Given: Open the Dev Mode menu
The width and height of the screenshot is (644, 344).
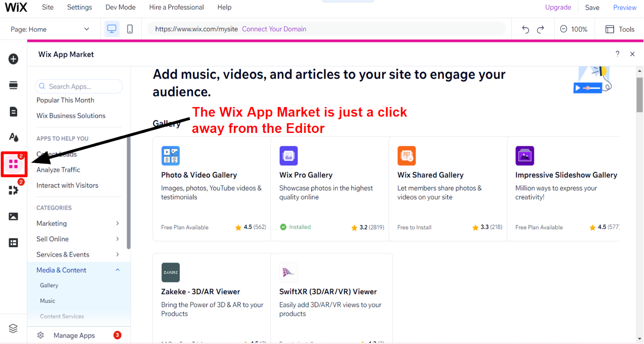Looking at the screenshot, I should tap(120, 7).
